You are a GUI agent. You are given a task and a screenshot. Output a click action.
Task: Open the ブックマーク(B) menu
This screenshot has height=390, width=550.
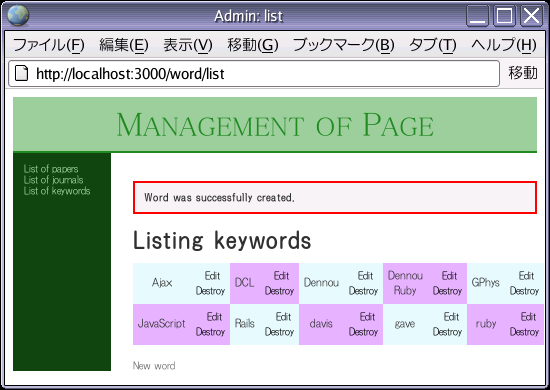tap(344, 45)
